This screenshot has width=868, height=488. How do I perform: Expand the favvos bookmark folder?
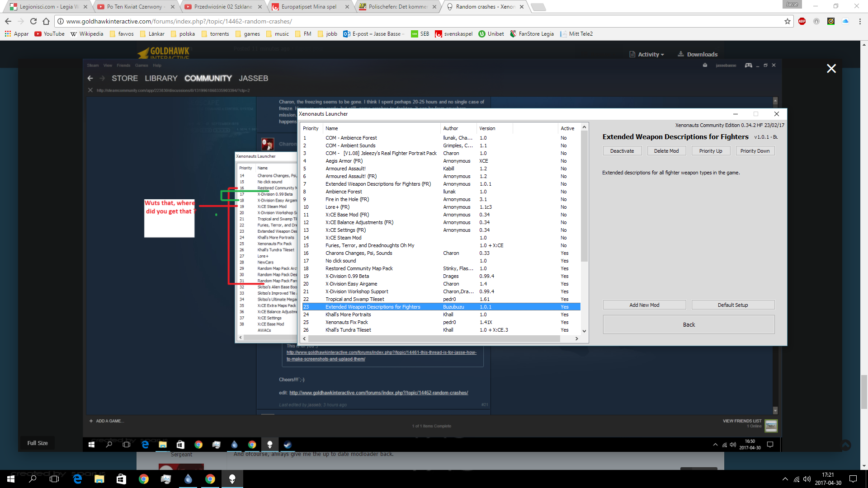[x=122, y=34]
